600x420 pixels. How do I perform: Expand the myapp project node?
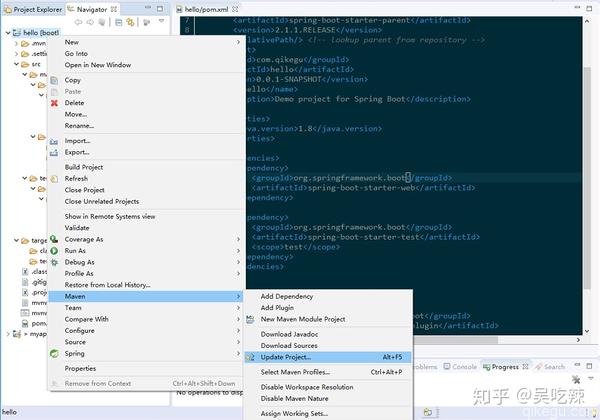tap(8, 334)
